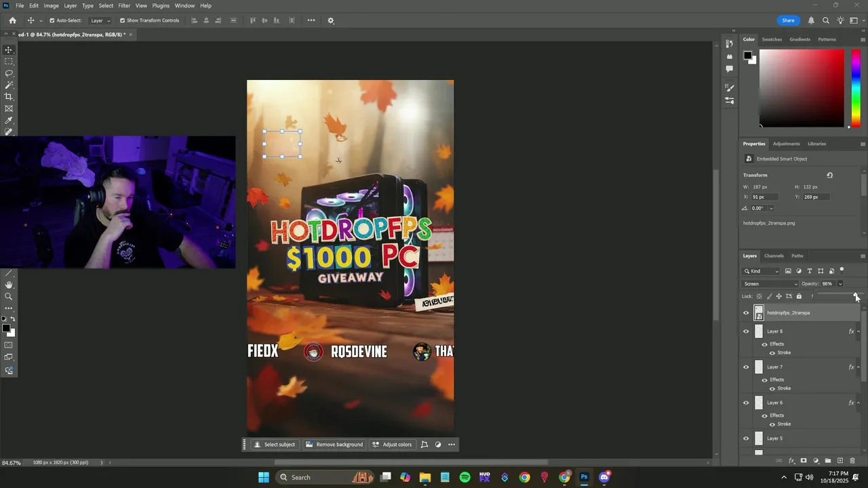The width and height of the screenshot is (868, 488).
Task: Add layer style fx button at panel bottom
Action: click(x=791, y=461)
